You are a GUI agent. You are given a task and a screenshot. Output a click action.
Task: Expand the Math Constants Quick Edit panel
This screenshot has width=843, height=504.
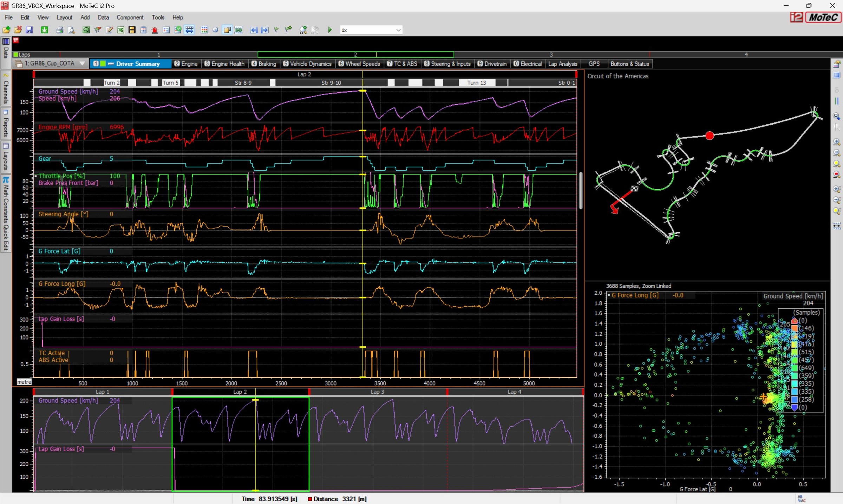[6, 214]
